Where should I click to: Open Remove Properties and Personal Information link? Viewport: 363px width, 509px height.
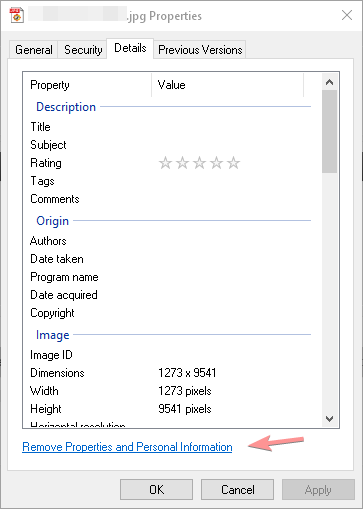click(127, 447)
